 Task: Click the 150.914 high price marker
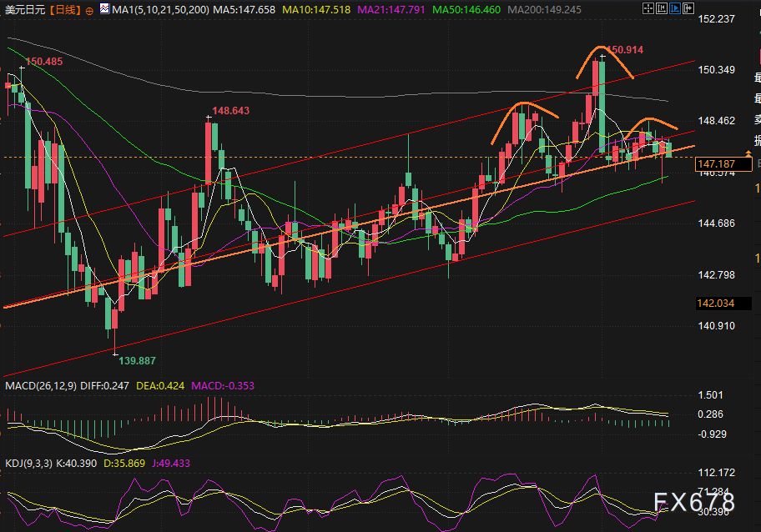pos(623,50)
